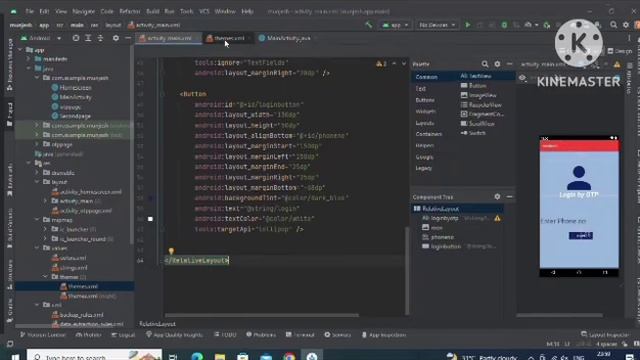The width and height of the screenshot is (640, 360).
Task: Open the No Devices selector dropdown
Action: tap(437, 25)
